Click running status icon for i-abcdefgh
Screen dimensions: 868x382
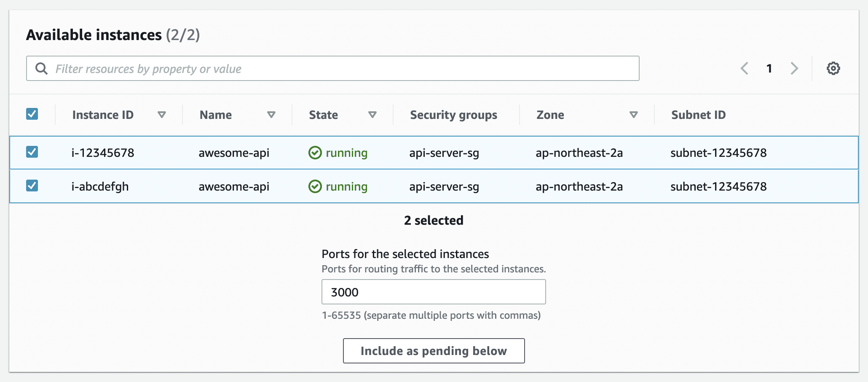tap(315, 186)
